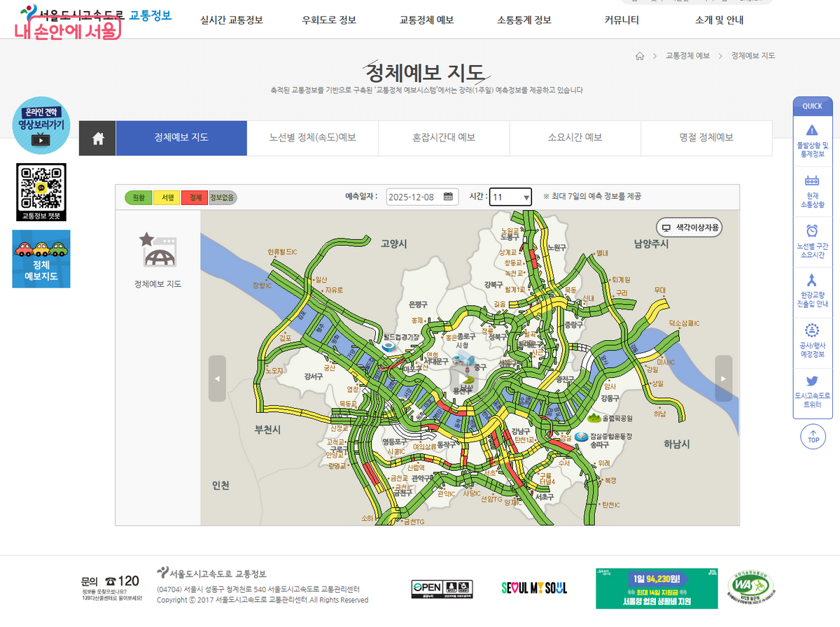
Task: Switch to the 혼잡시간대 예보 tab
Action: 444,138
